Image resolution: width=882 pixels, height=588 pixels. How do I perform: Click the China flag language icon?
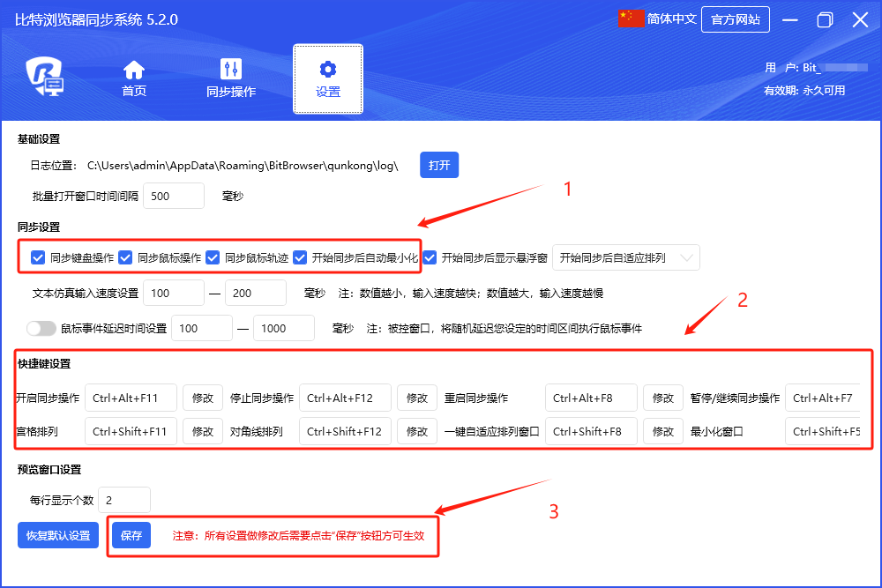coord(632,19)
